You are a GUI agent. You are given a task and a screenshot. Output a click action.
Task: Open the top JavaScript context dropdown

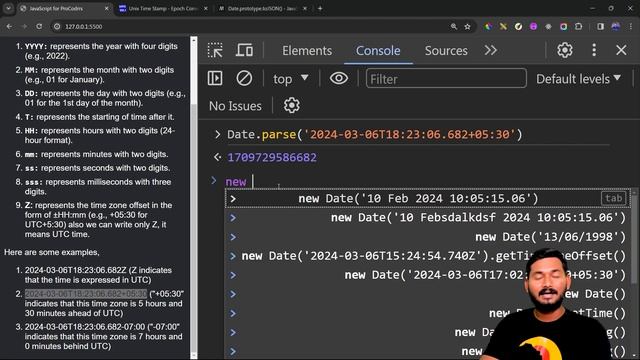coord(291,79)
